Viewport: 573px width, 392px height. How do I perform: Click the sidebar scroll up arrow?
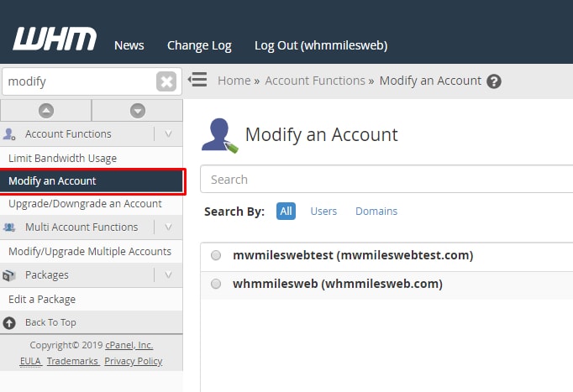pyautogui.click(x=46, y=111)
